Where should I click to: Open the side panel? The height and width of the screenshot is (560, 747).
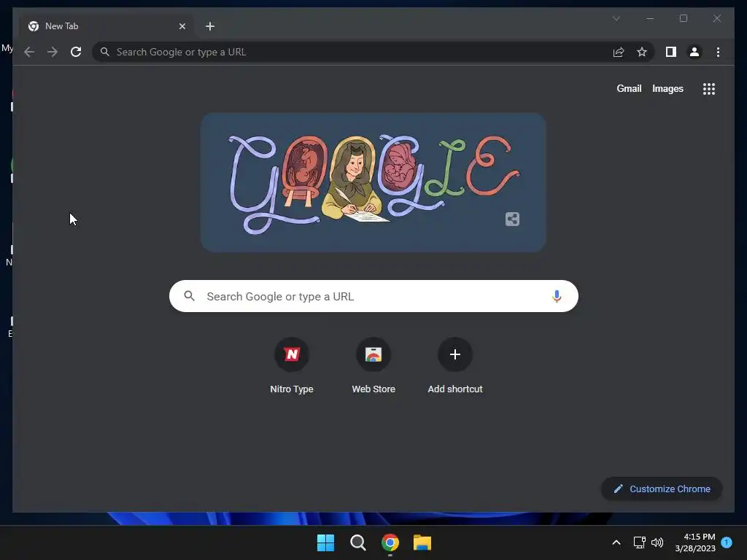click(x=671, y=52)
